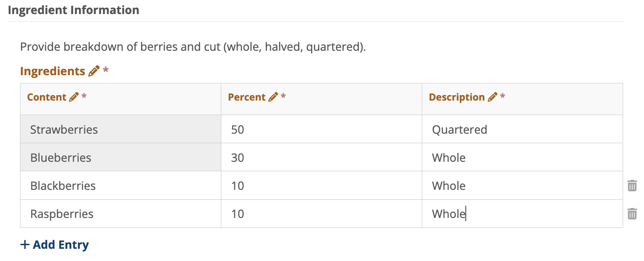Edit the Strawberries percent value 50
644x261 pixels.
(321, 130)
